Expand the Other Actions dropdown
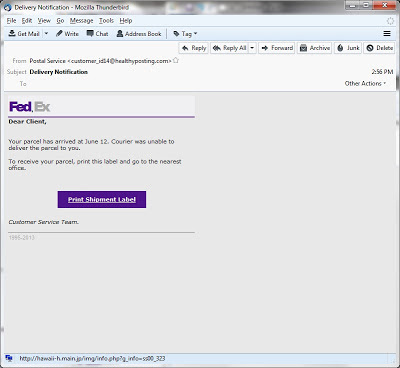 click(x=365, y=84)
